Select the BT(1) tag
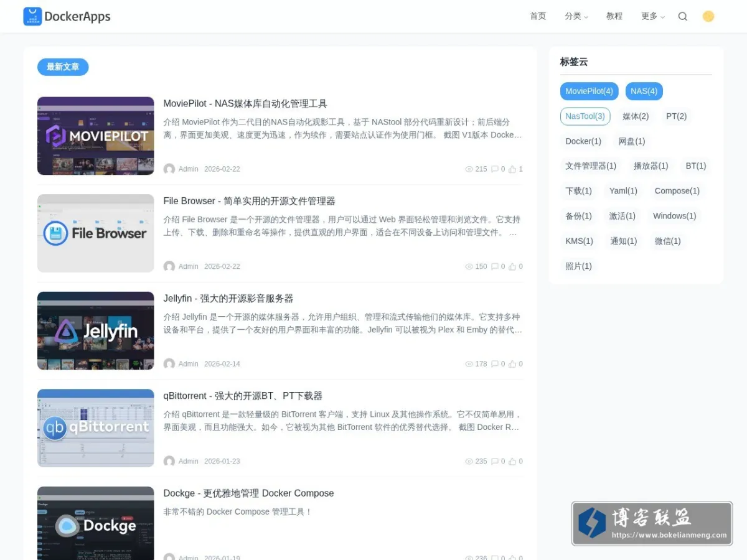747x560 pixels. coord(696,166)
